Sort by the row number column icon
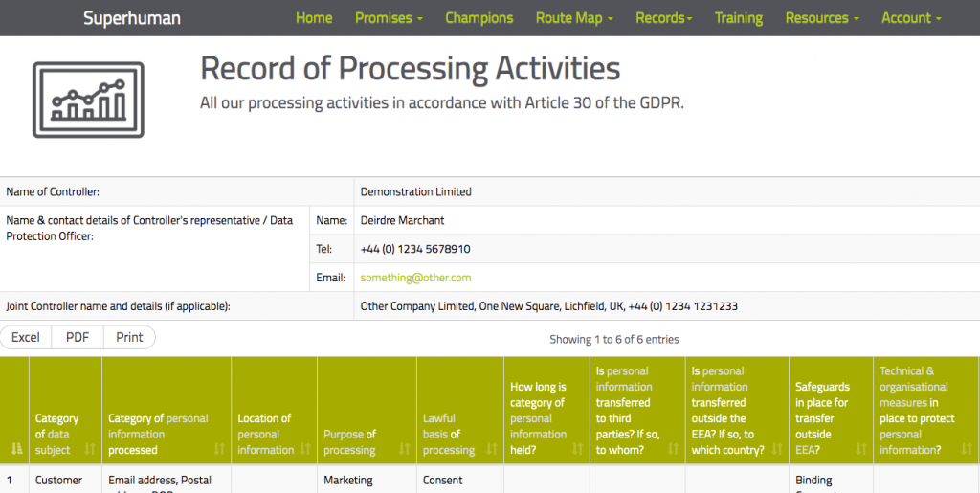 [14, 449]
